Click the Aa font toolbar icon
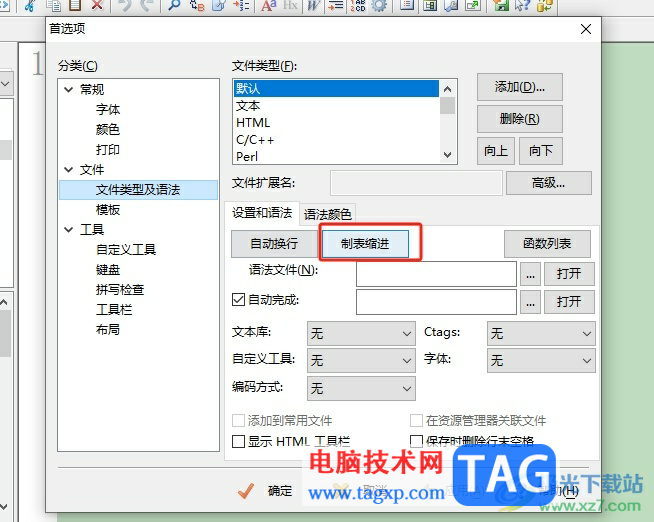Image resolution: width=654 pixels, height=522 pixels. 269,5
